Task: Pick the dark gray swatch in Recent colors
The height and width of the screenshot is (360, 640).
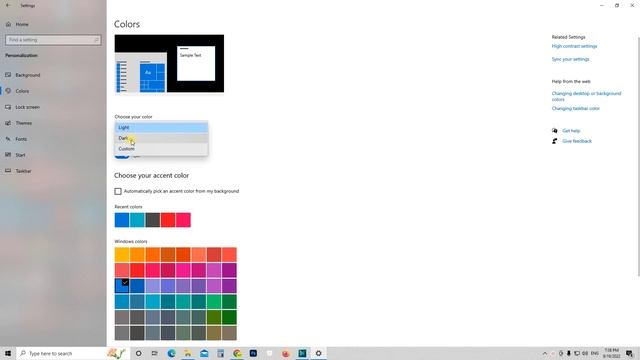Action: [153, 220]
